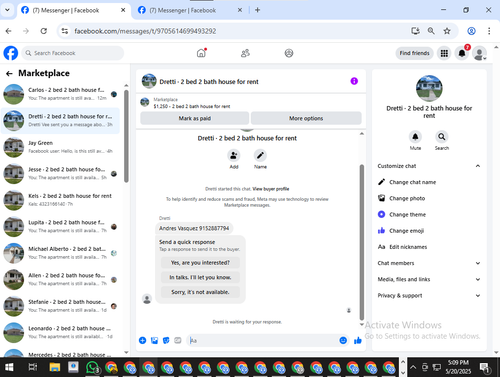Open the Kels conversation

point(60,200)
